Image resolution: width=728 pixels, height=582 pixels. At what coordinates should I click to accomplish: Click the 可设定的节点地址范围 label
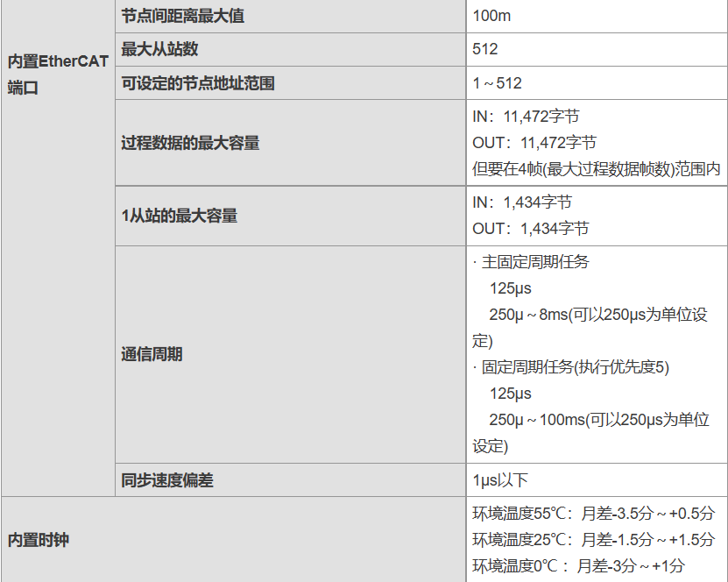(x=198, y=83)
